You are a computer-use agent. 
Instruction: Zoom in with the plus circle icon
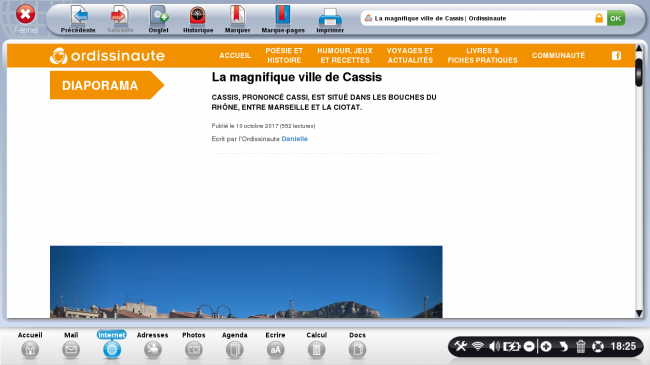point(546,346)
